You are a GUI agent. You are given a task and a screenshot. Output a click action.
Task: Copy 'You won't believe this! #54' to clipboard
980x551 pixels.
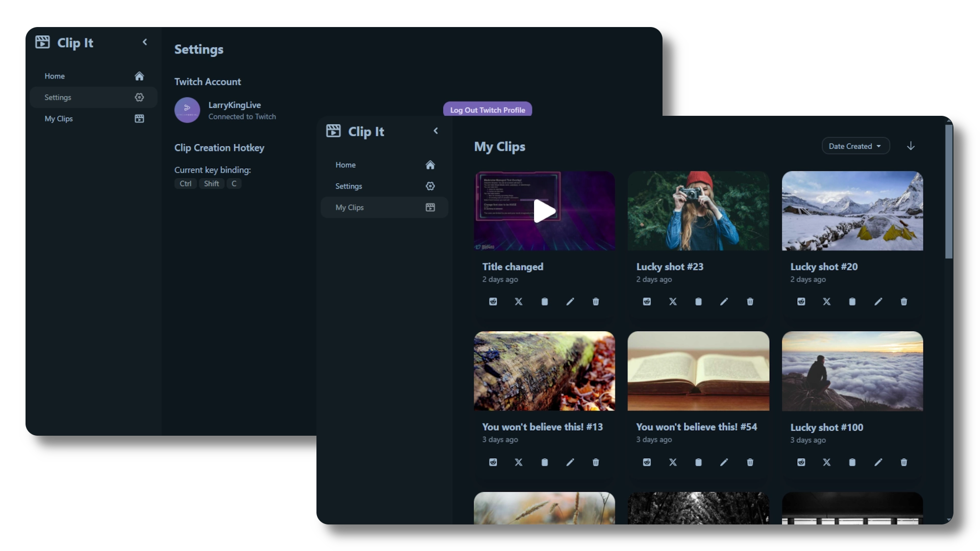pos(698,462)
